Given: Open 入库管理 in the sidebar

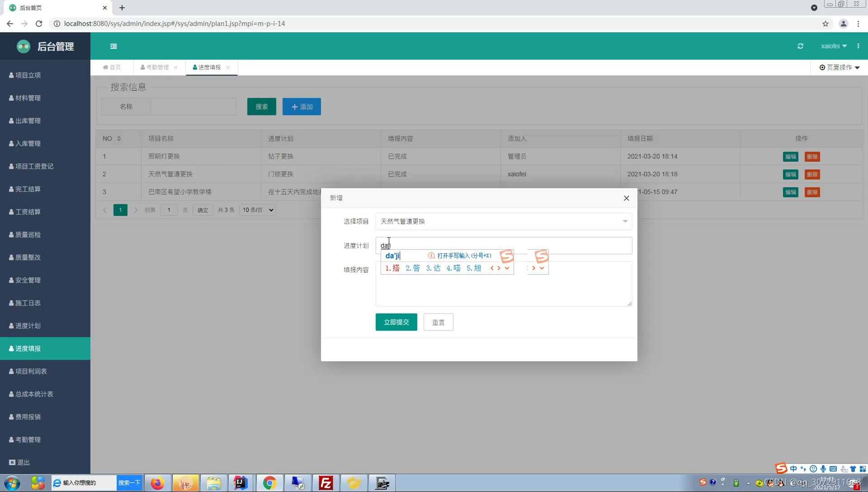Looking at the screenshot, I should tap(45, 143).
